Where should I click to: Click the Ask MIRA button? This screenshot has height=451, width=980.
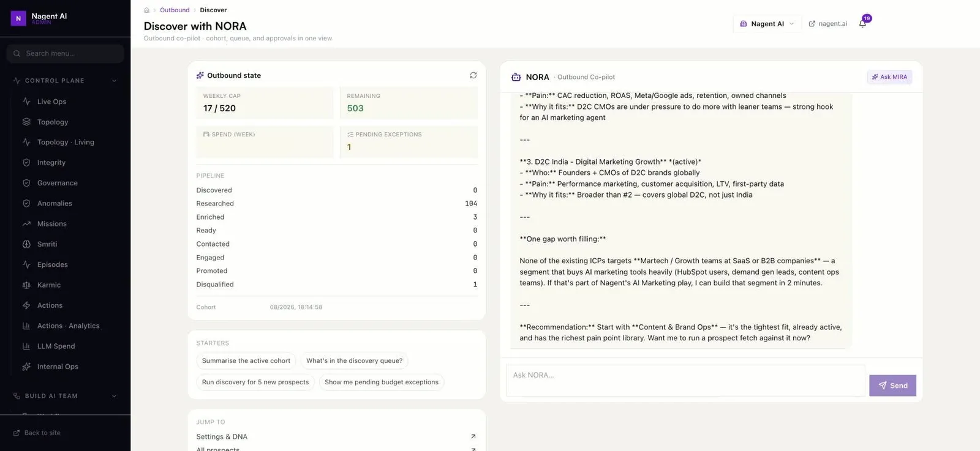point(889,77)
